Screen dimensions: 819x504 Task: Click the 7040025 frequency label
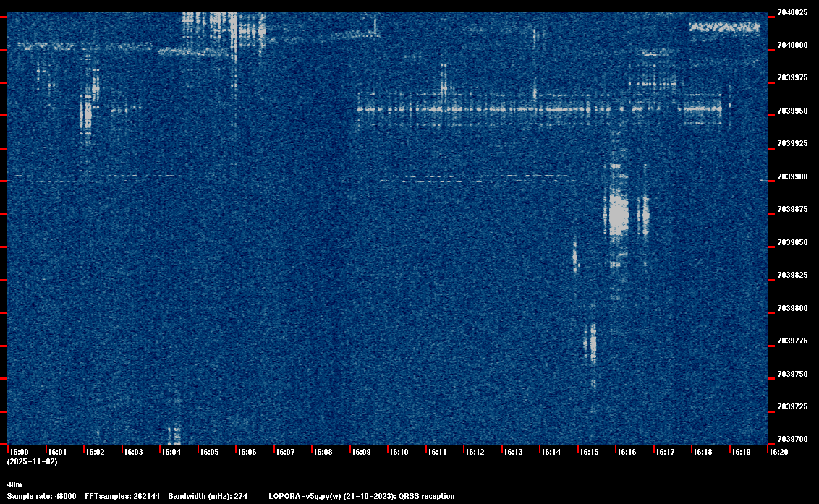(792, 12)
